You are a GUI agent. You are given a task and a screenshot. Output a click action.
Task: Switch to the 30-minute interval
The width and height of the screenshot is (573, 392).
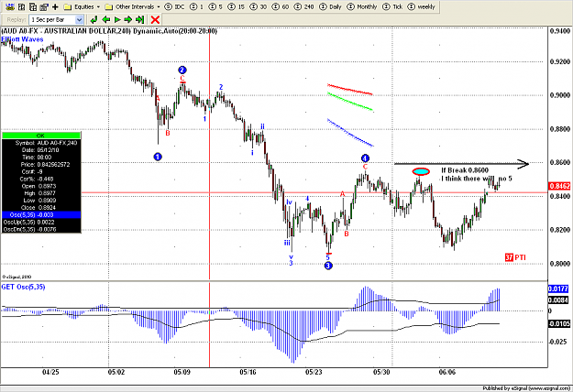pos(259,6)
